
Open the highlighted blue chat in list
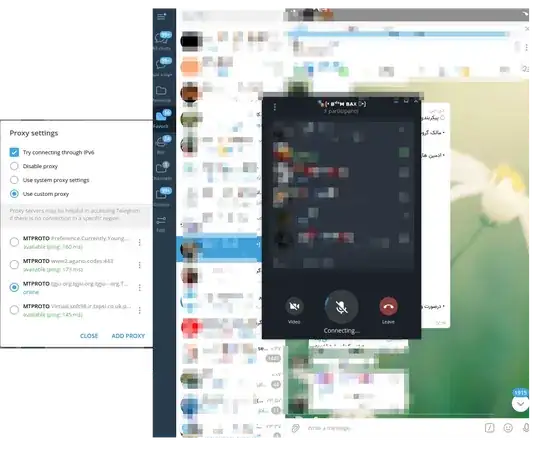point(219,249)
